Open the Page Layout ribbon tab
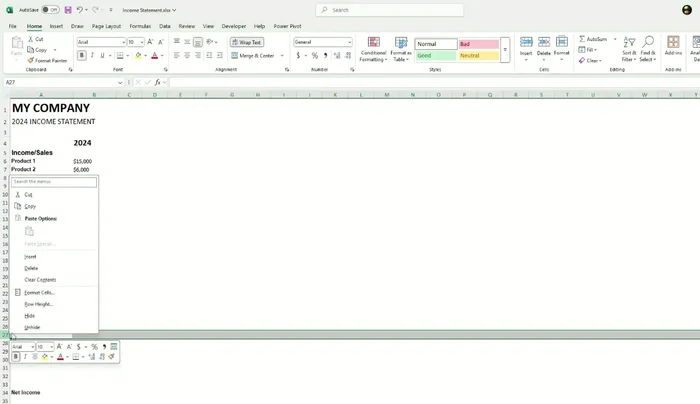The height and width of the screenshot is (404, 700). coord(106,26)
